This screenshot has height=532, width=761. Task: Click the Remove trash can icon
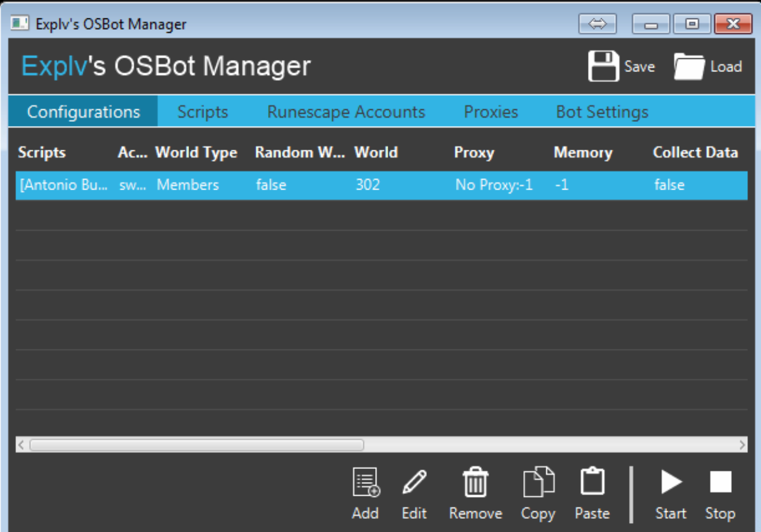(x=476, y=481)
